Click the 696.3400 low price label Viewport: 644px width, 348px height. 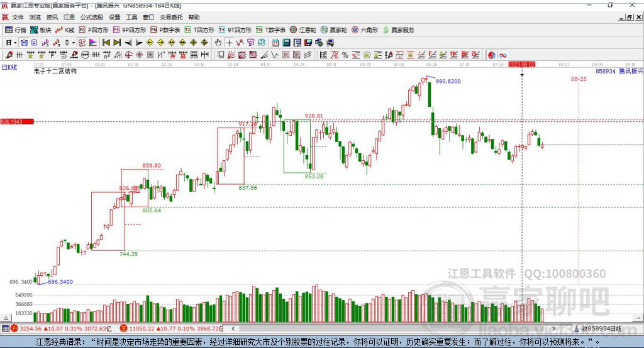[60, 282]
